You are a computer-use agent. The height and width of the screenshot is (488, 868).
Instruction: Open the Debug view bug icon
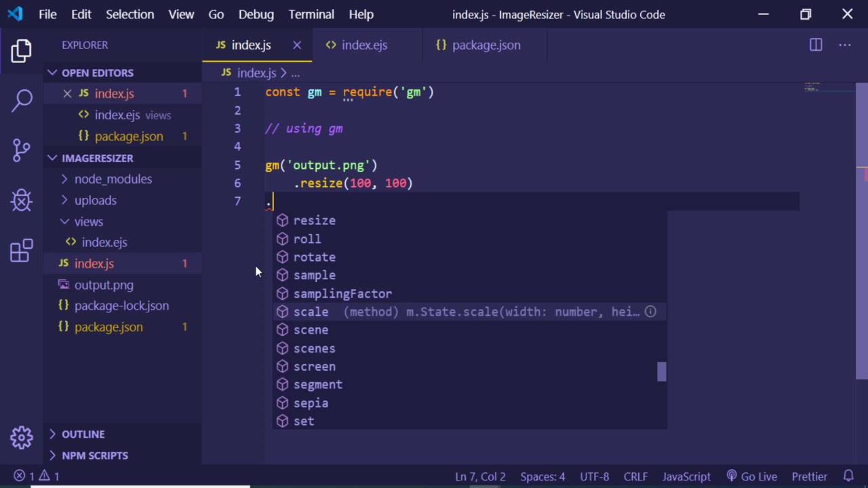click(x=21, y=200)
